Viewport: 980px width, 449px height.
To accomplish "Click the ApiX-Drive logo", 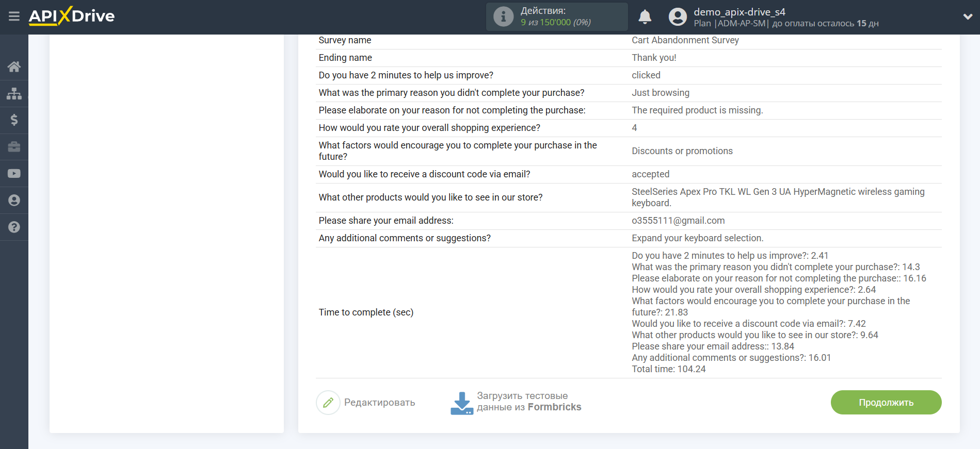I will [x=72, y=16].
